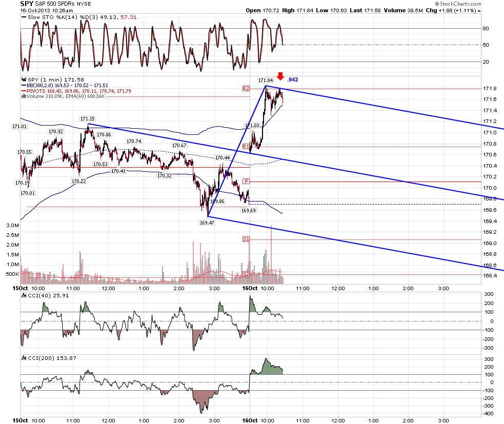This screenshot has height=424, width=504.
Task: Click the 169.47 low price label
Action: [207, 223]
